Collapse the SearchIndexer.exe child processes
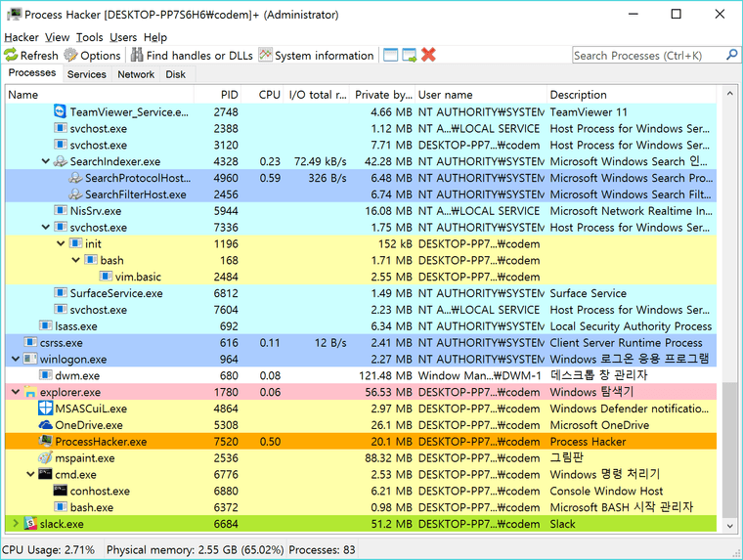The width and height of the screenshot is (743, 560). [x=46, y=162]
